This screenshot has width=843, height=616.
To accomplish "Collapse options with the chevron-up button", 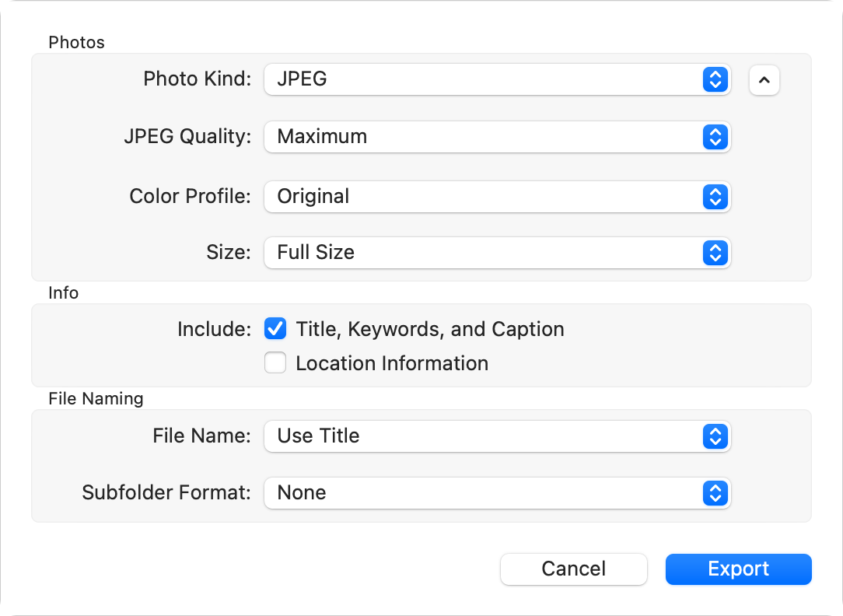I will (x=764, y=80).
